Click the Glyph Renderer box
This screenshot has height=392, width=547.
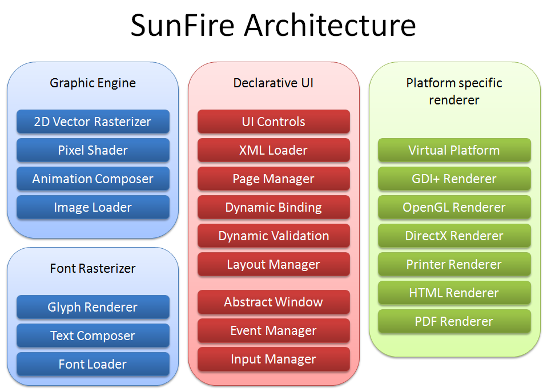pos(93,307)
